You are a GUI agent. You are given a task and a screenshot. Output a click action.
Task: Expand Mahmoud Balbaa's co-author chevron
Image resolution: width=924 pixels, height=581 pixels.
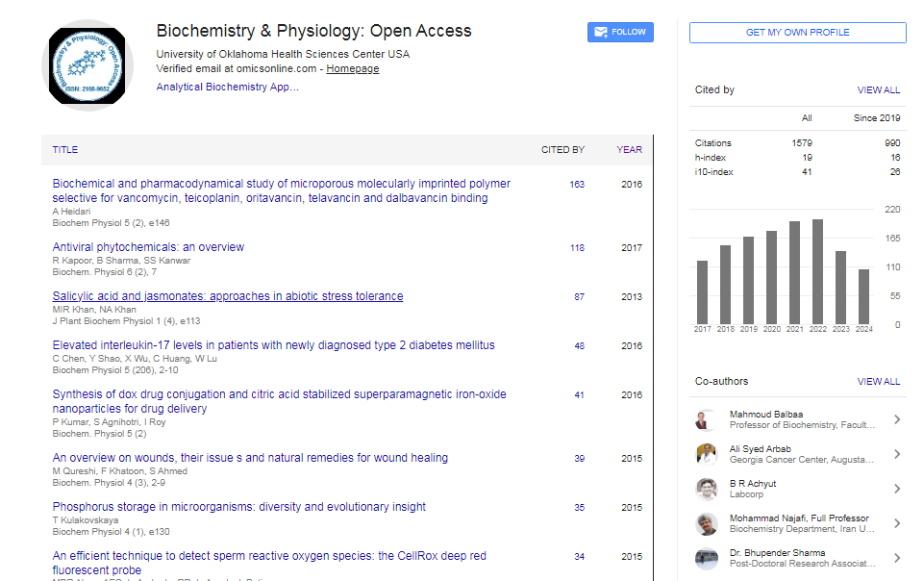point(896,419)
